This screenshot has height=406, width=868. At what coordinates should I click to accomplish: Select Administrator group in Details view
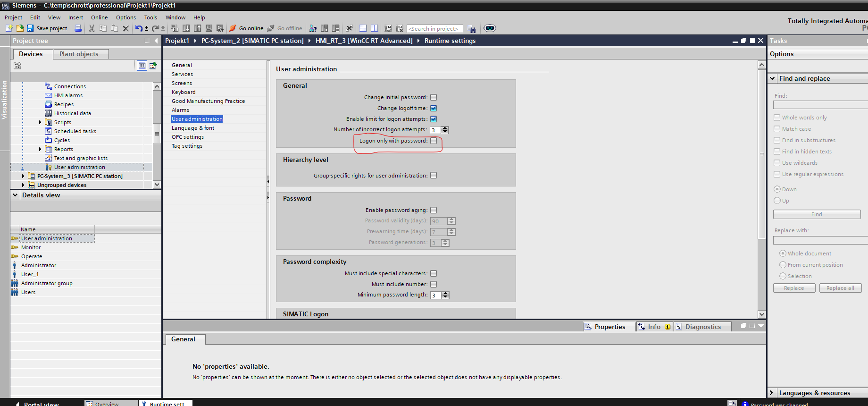[47, 283]
